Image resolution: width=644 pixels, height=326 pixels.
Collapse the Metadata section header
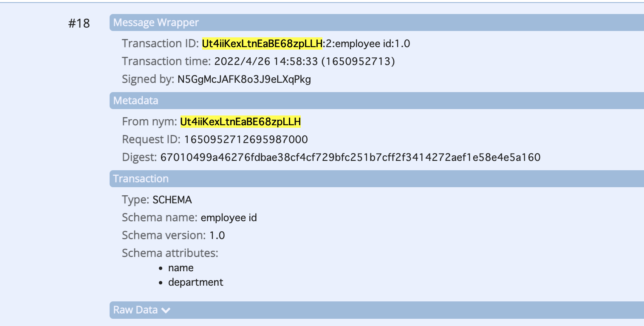377,101
